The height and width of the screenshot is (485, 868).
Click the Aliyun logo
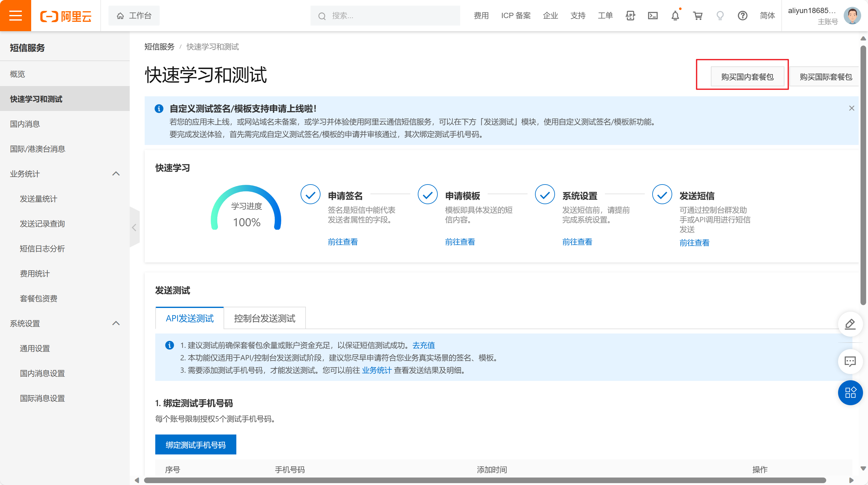pyautogui.click(x=66, y=16)
